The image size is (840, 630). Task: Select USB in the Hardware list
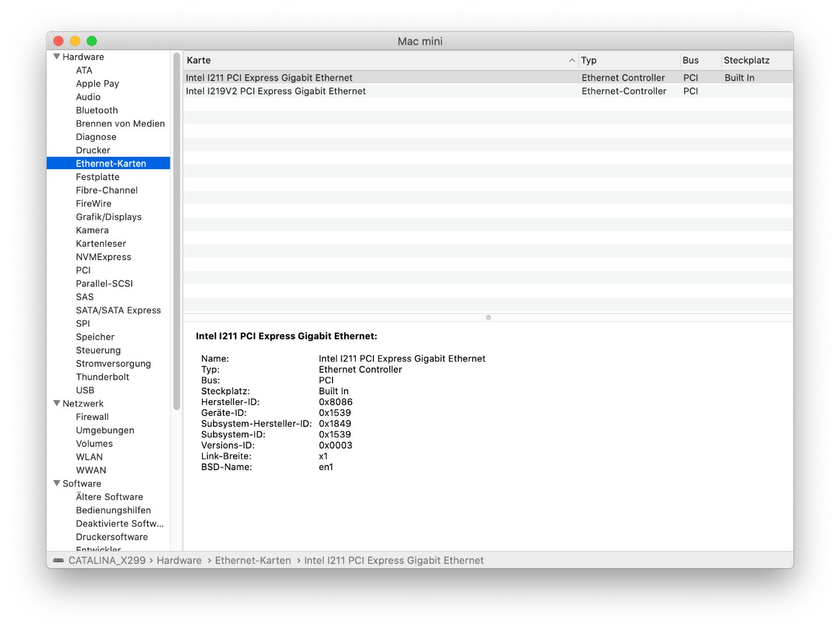(x=85, y=390)
